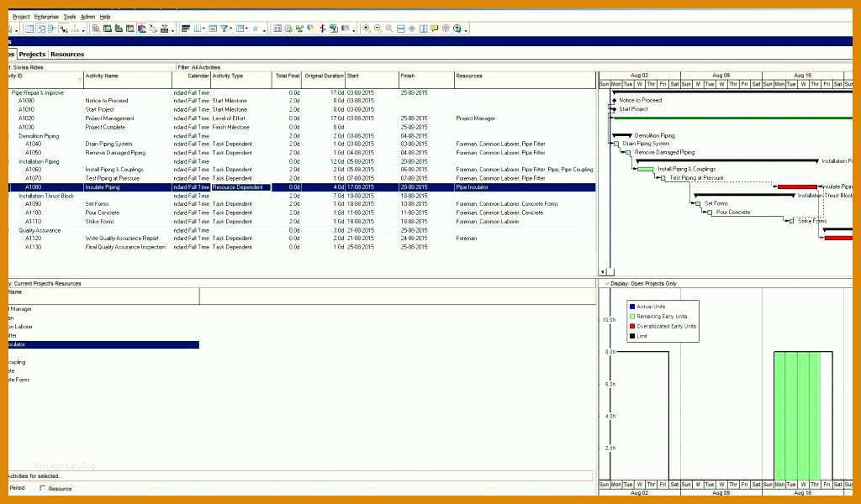The height and width of the screenshot is (504, 861).
Task: Click the Schedule clock icon
Action: point(288,29)
